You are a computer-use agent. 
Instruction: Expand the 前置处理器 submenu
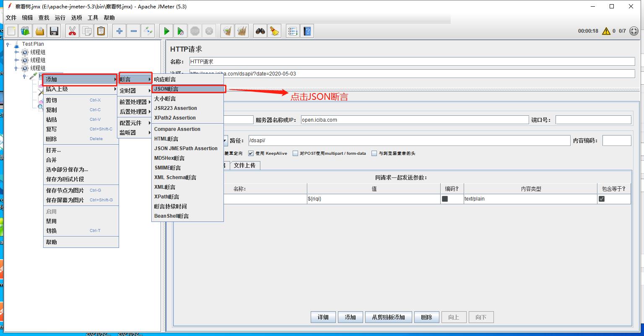pyautogui.click(x=135, y=102)
